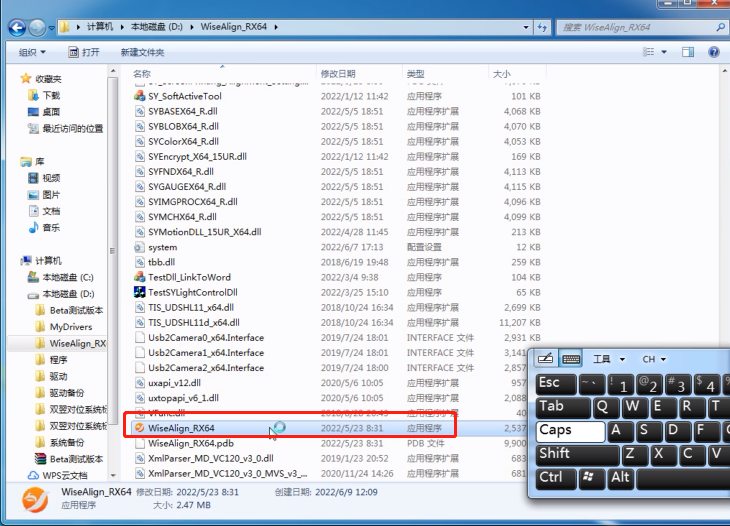
Task: Click the TestSYLightControlDll application icon
Action: 140,292
